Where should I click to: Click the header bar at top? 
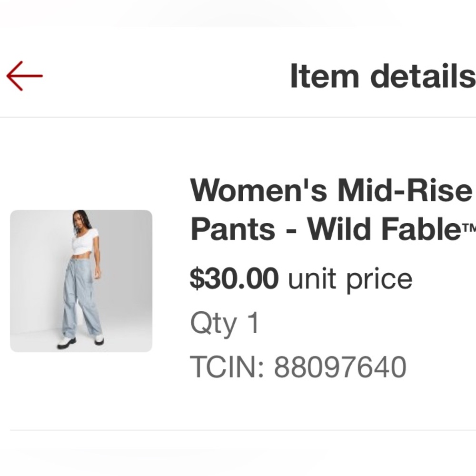(x=238, y=76)
